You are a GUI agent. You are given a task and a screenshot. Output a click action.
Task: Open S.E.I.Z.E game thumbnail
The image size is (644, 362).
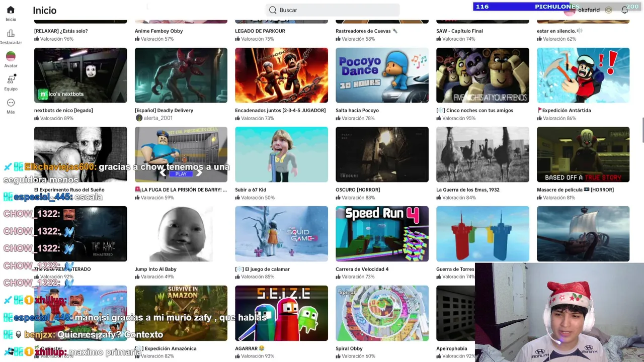click(x=281, y=313)
